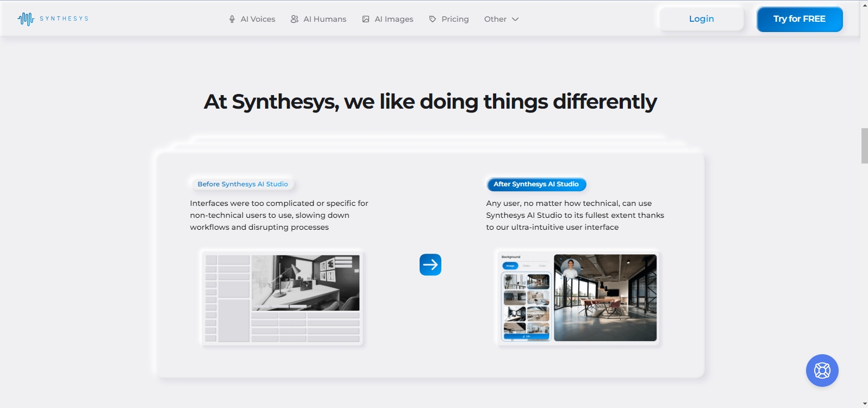
Task: Click heading 'At Synthesys, we like doing things differently'
Action: 430,102
